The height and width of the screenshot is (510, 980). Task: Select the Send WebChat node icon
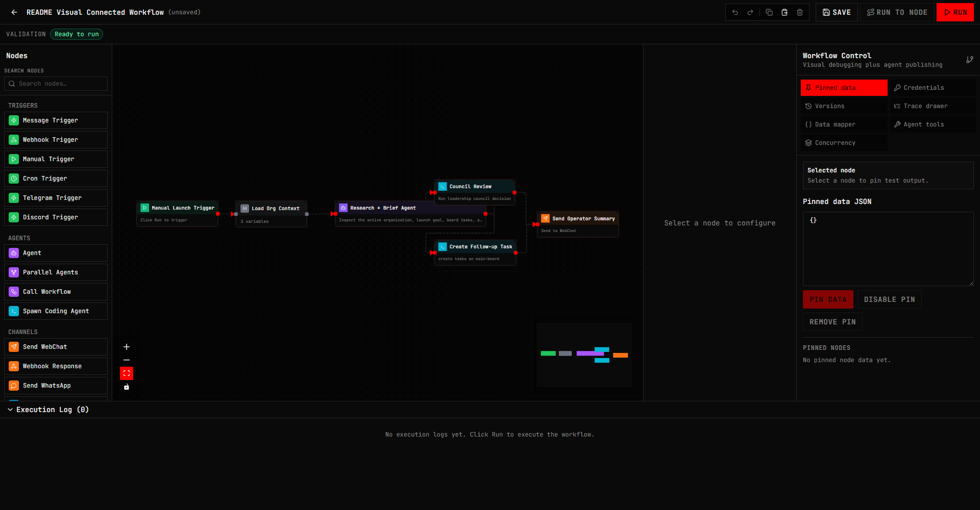tap(14, 347)
